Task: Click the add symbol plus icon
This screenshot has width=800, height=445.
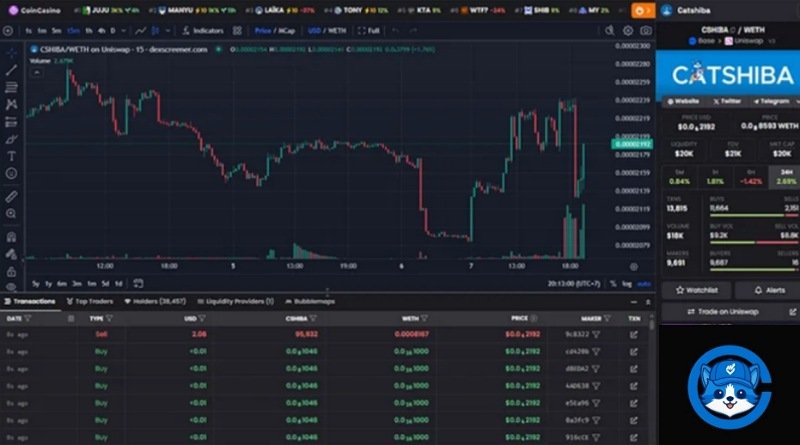Action: pos(8,31)
